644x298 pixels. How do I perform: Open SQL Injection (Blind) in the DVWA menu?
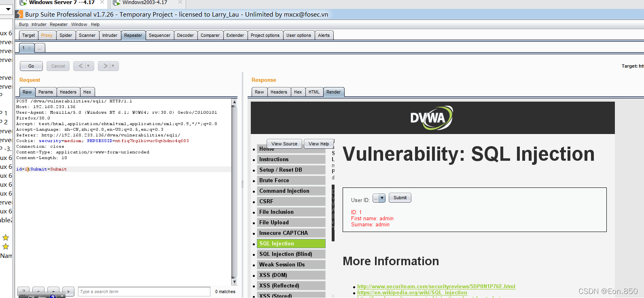coord(291,254)
